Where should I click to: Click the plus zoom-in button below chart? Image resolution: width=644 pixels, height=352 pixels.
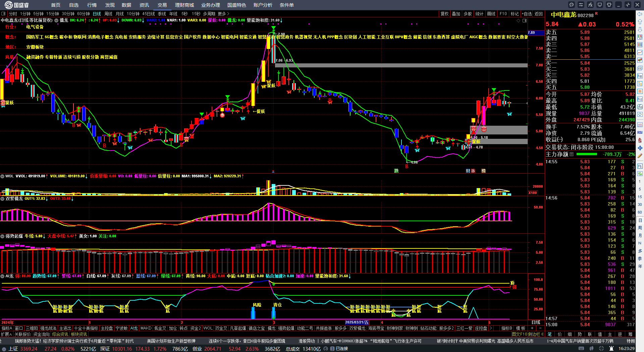(x=532, y=328)
